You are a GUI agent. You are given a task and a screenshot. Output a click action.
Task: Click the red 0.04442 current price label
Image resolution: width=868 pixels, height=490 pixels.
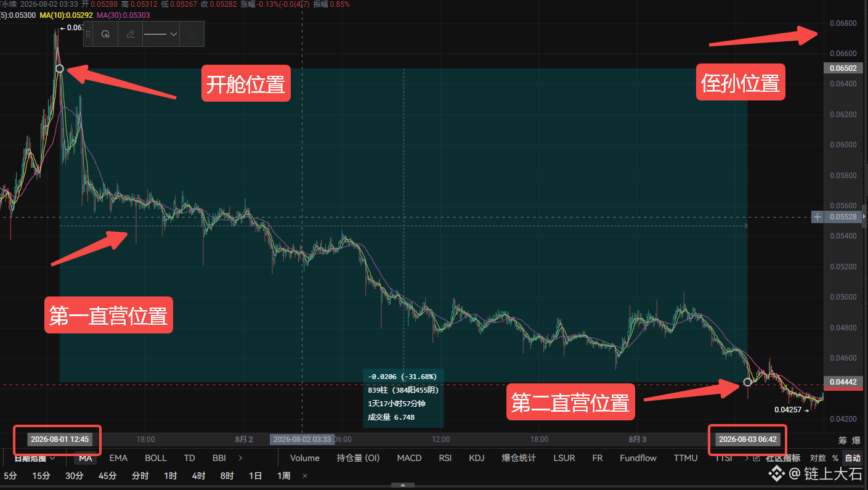(843, 383)
